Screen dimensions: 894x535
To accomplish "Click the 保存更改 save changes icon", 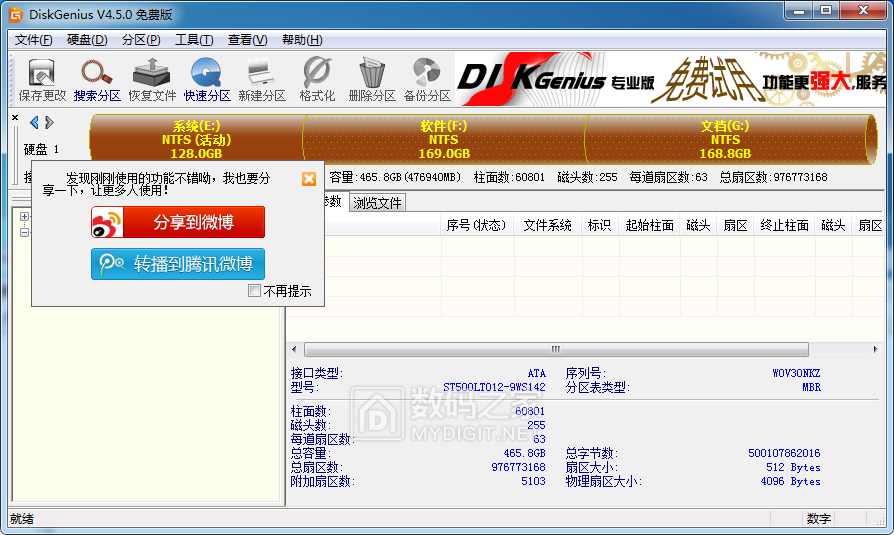I will click(42, 80).
